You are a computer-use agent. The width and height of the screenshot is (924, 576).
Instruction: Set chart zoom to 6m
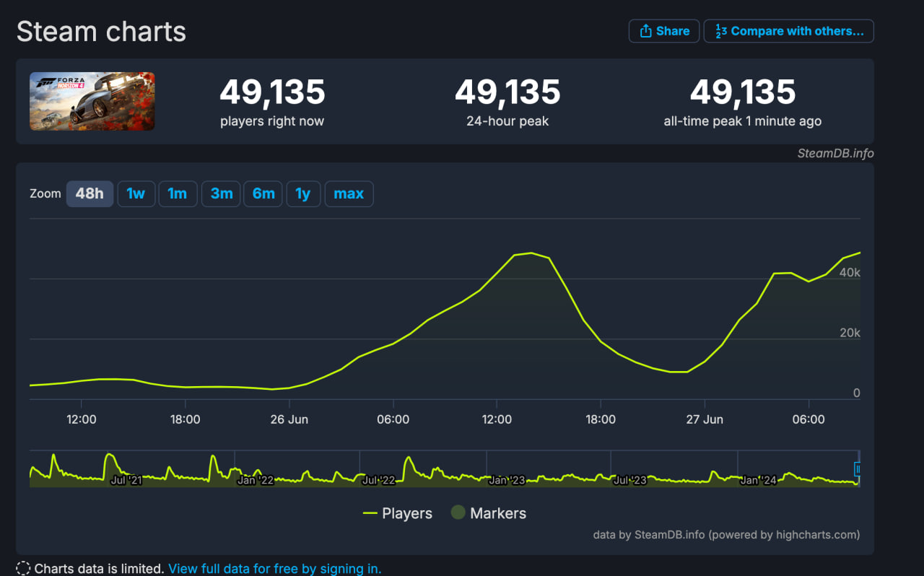click(263, 193)
